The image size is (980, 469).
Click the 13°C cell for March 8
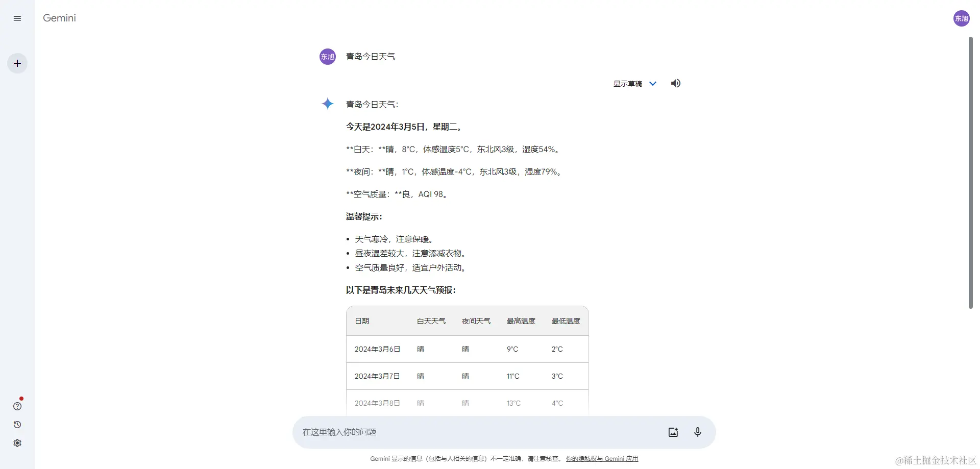pyautogui.click(x=513, y=403)
